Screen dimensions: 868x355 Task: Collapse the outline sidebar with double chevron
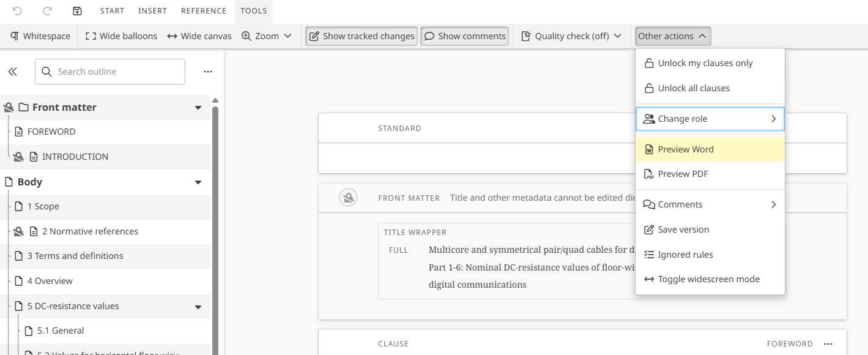(x=13, y=72)
